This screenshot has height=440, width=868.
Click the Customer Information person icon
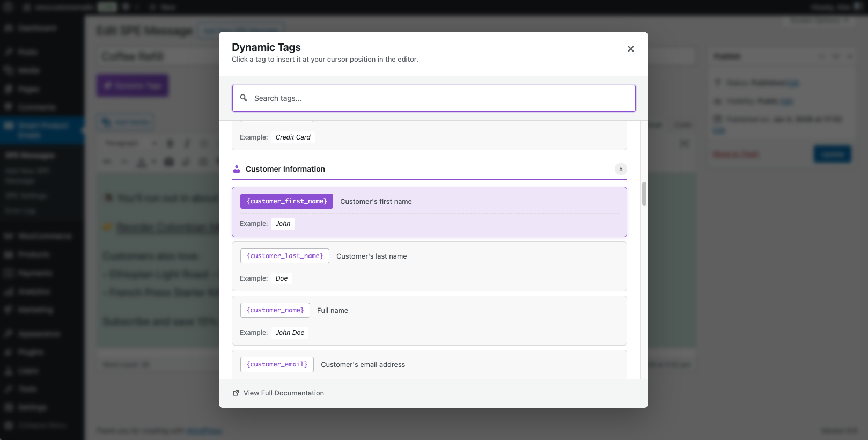click(237, 169)
